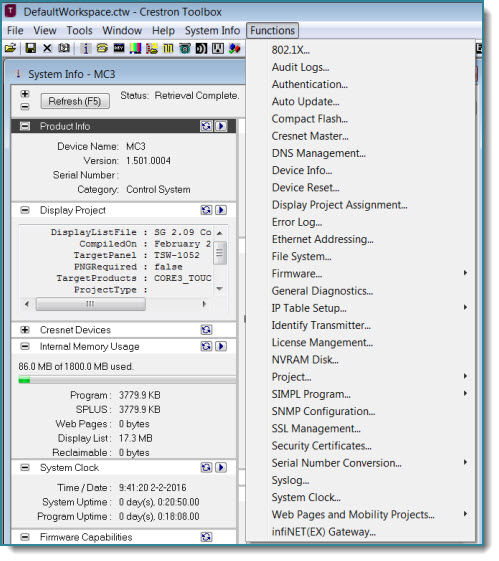Image resolution: width=499 pixels, height=561 pixels.
Task: Click the refresh icon beside Cresnet Devices
Action: click(x=206, y=330)
